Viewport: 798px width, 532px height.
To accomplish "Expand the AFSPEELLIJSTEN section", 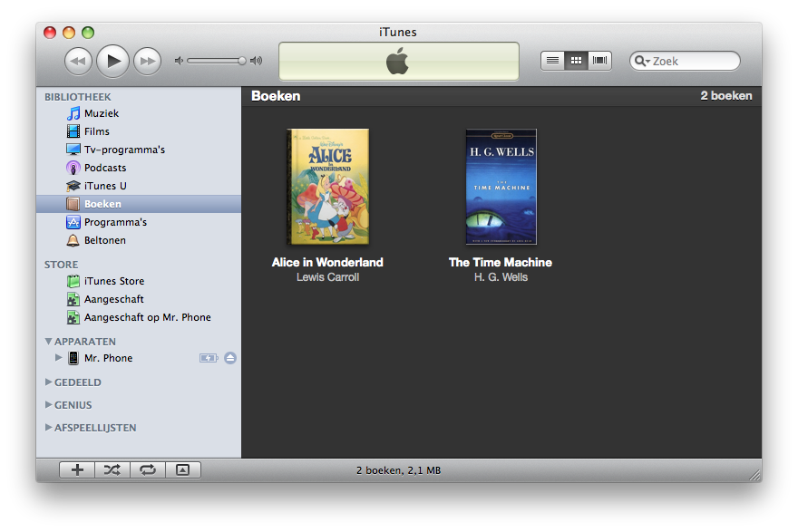I will coord(48,427).
